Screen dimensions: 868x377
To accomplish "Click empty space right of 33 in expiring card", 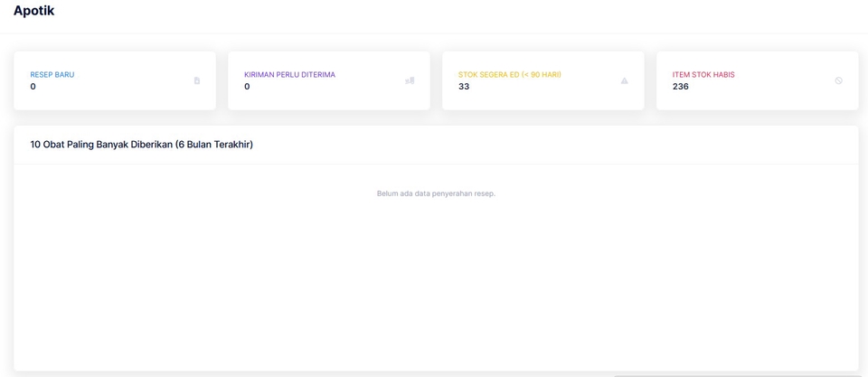I will click(542, 88).
